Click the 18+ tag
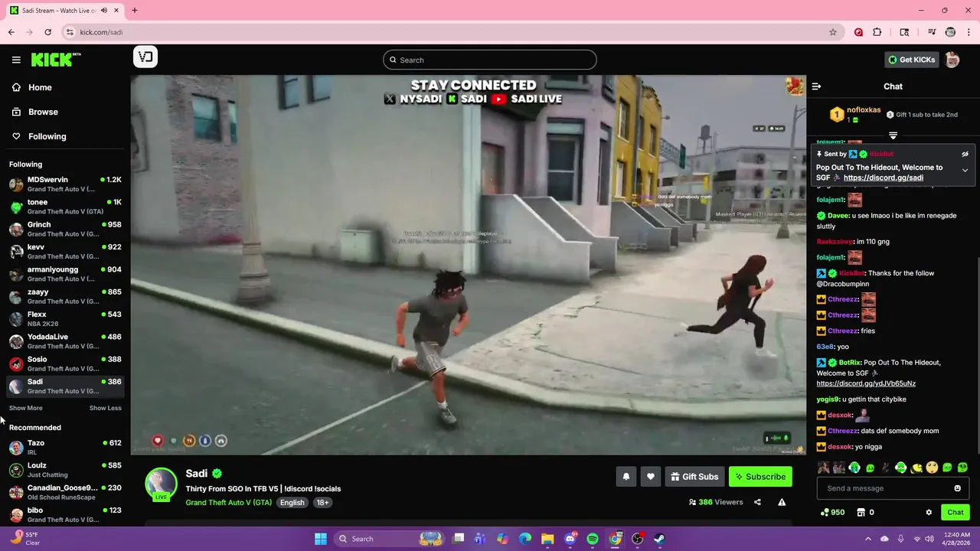980x551 pixels. [x=323, y=503]
